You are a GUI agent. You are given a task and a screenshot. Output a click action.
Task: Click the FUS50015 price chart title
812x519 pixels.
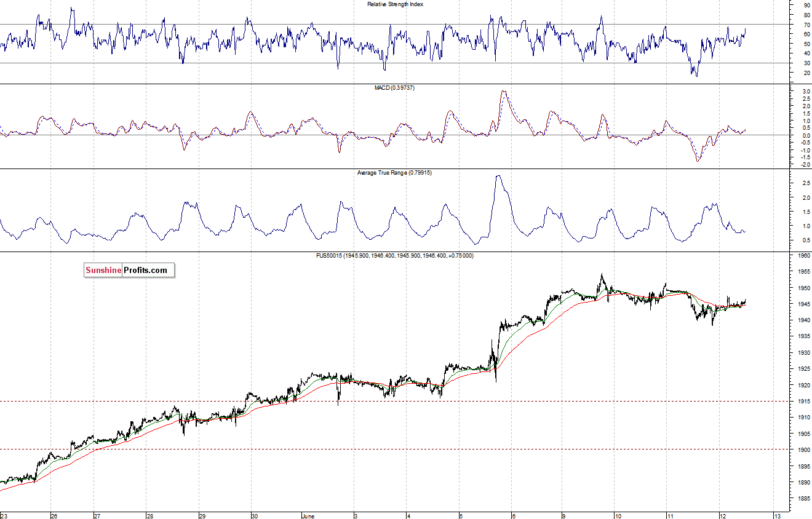pos(395,255)
